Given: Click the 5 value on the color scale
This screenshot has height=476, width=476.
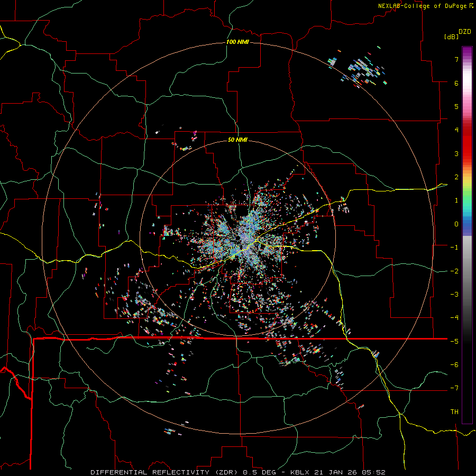Looking at the screenshot, I should pos(456,106).
